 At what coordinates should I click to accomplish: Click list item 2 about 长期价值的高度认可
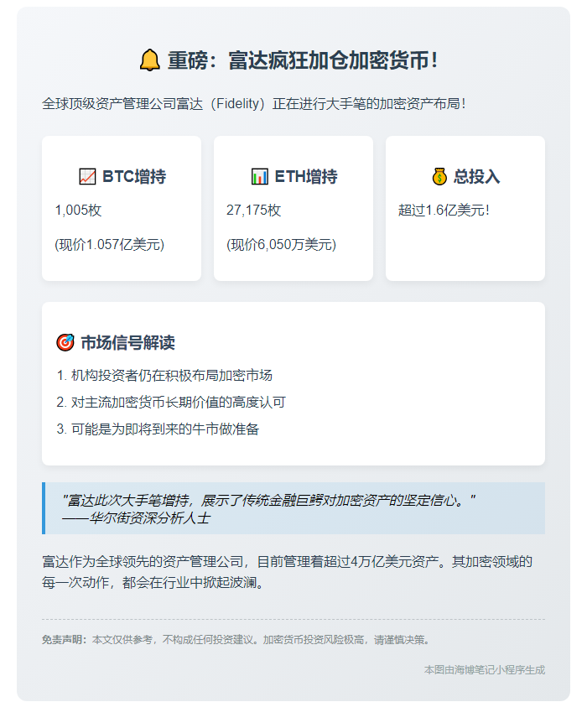click(x=171, y=402)
